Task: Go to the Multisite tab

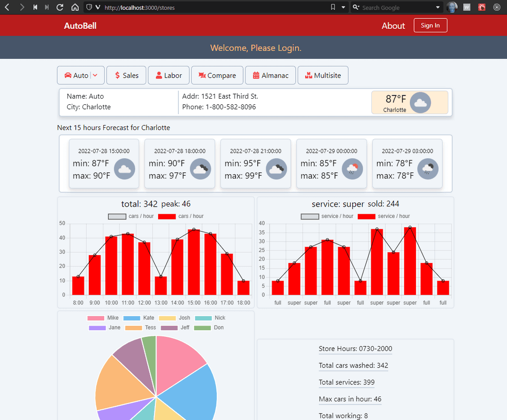Action: coord(323,75)
